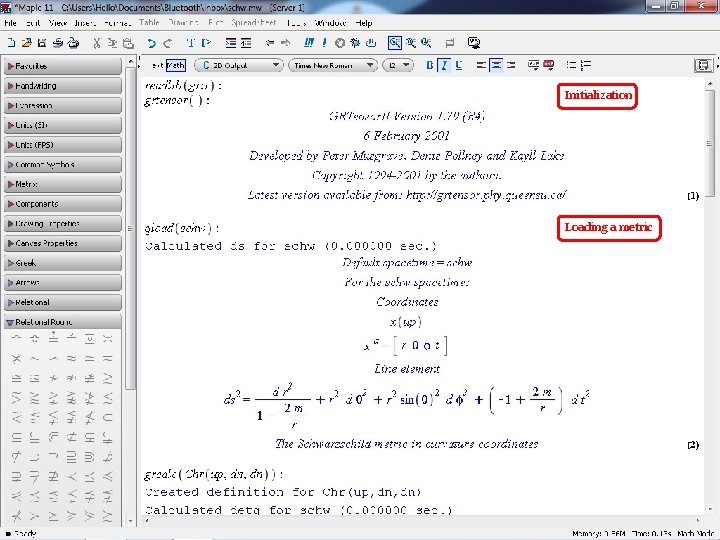Open the View menu
The image size is (720, 540).
pyautogui.click(x=58, y=23)
